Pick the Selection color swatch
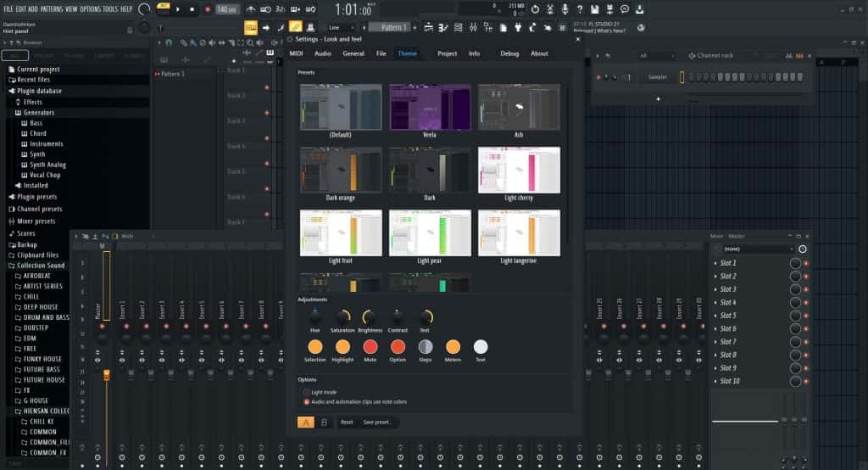The image size is (868, 470). (x=315, y=347)
